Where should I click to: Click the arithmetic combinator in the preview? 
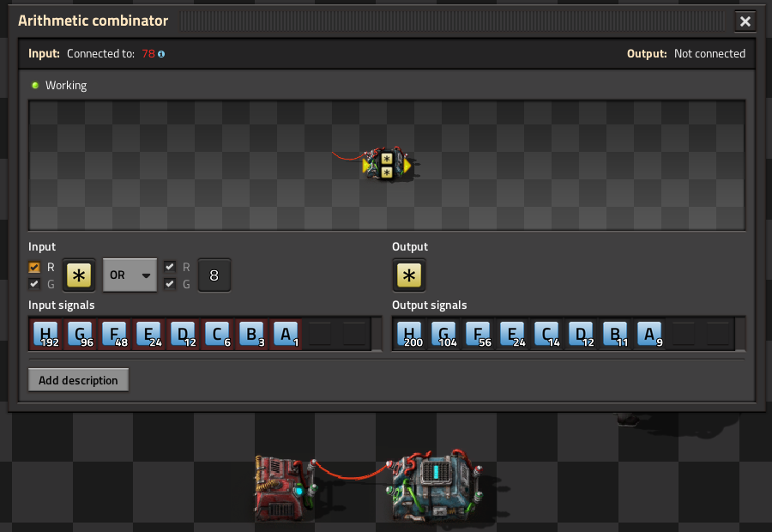coord(387,165)
